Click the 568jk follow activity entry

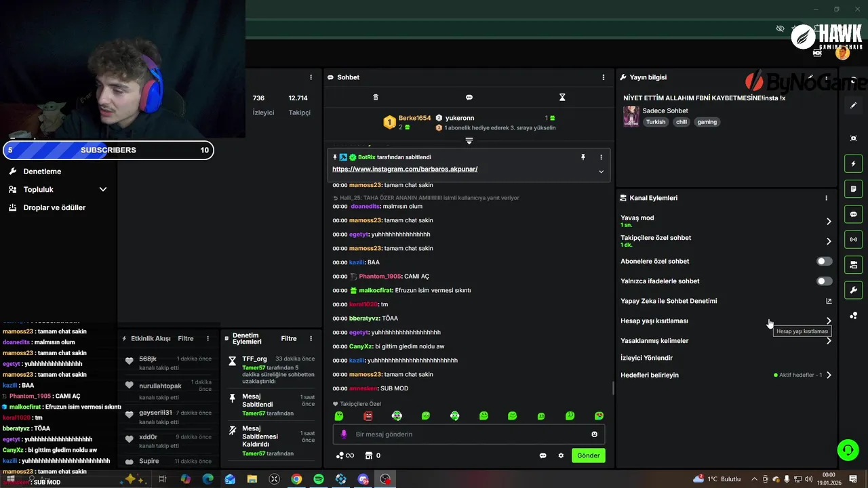[x=170, y=362]
